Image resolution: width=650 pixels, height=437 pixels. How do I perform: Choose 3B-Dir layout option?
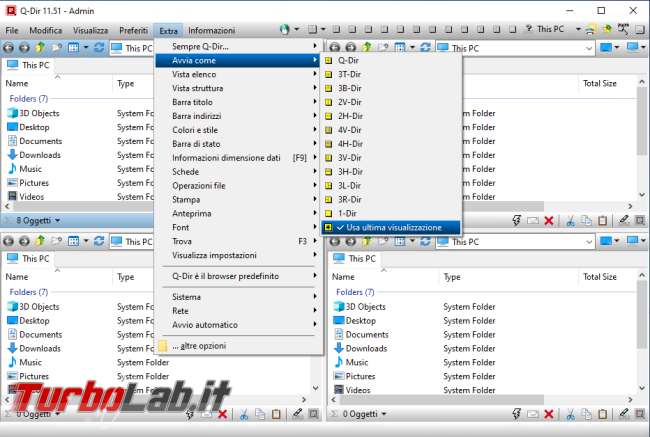point(391,88)
